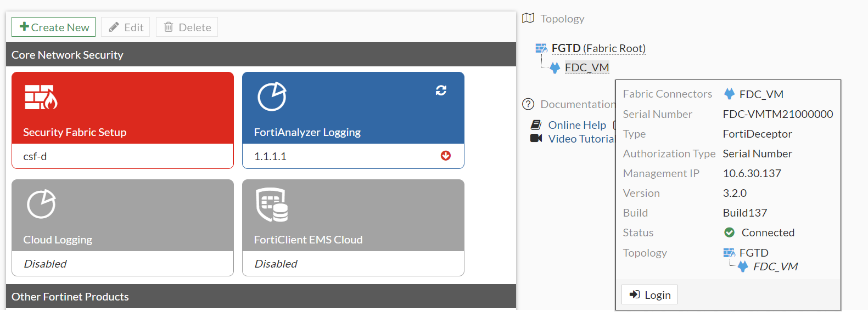
Task: Click FGTD in the tooltip topology tree
Action: [x=753, y=253]
